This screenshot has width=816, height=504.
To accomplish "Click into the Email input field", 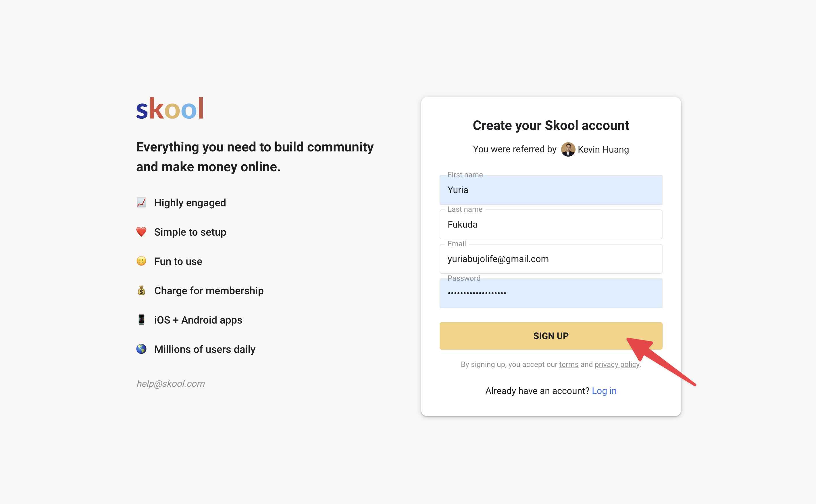I will click(551, 259).
